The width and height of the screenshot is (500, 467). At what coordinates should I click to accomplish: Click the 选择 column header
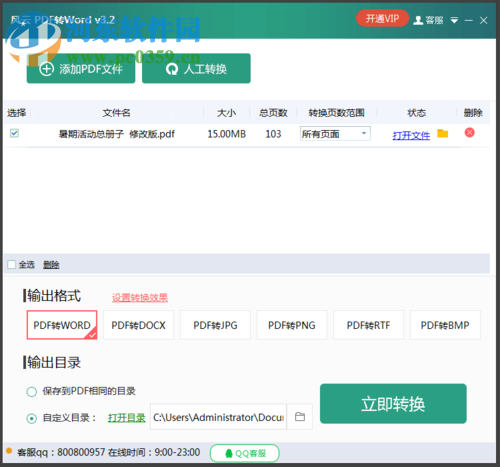coord(17,113)
